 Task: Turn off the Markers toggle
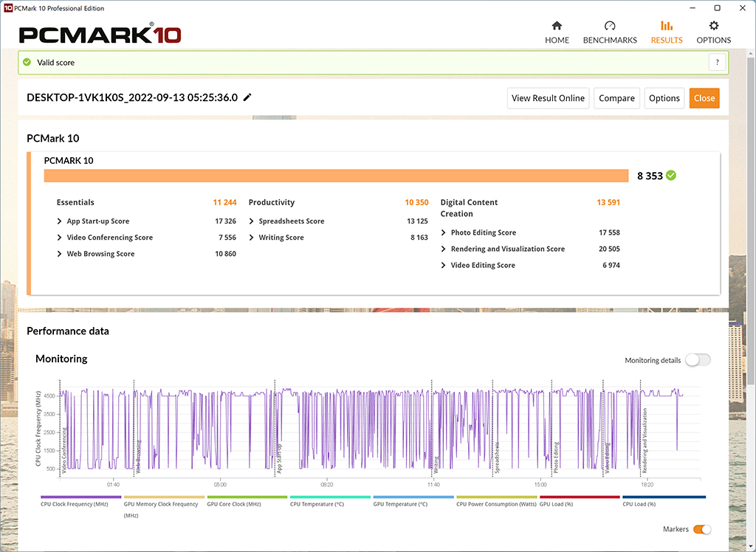(702, 529)
